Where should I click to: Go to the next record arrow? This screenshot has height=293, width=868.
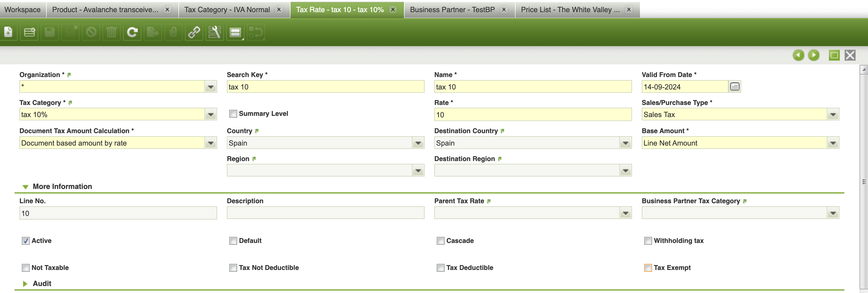click(x=814, y=55)
